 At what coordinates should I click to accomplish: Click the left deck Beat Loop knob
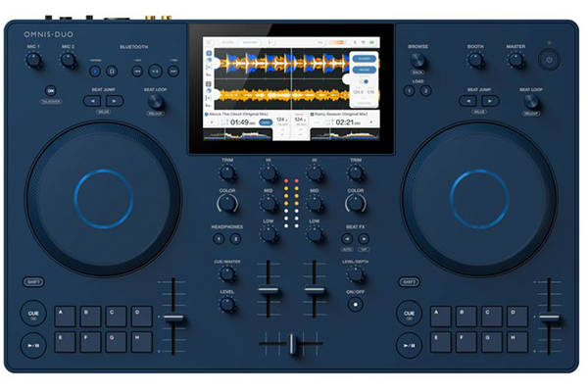155,101
